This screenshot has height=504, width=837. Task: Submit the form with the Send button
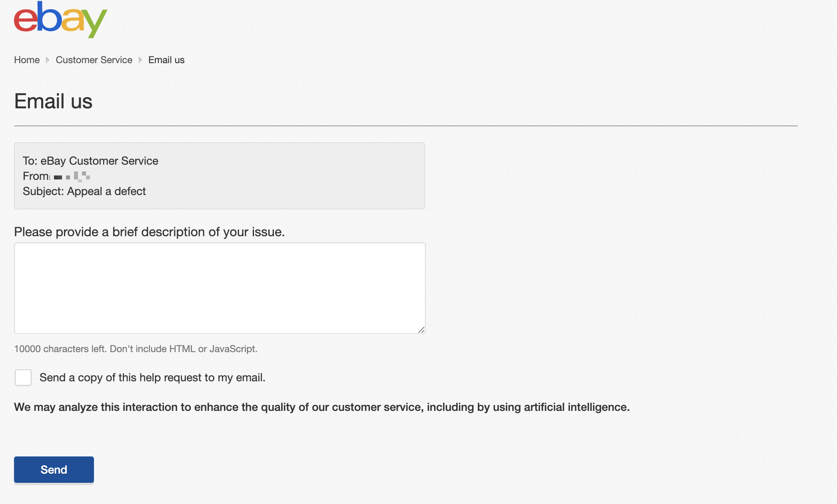pyautogui.click(x=54, y=470)
